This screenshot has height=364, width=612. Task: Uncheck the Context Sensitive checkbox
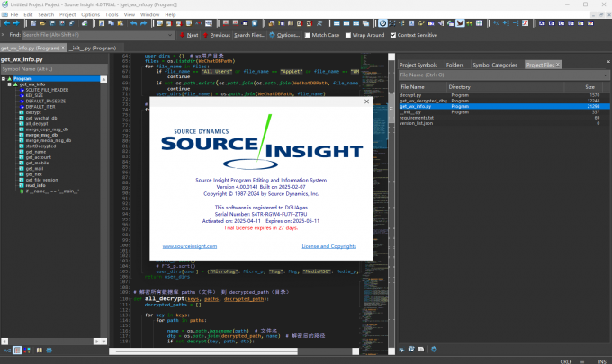click(393, 35)
